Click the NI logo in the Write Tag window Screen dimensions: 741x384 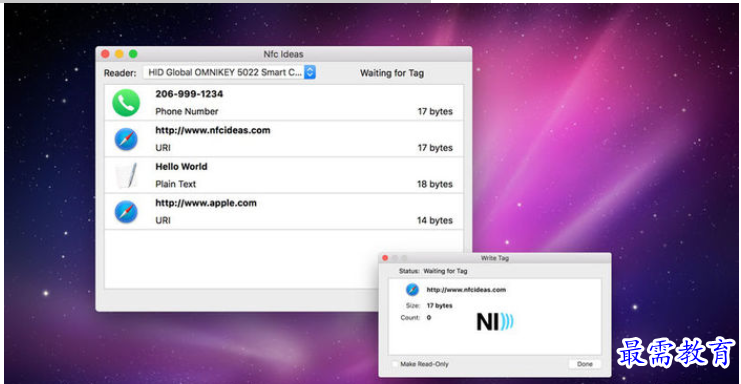(495, 322)
